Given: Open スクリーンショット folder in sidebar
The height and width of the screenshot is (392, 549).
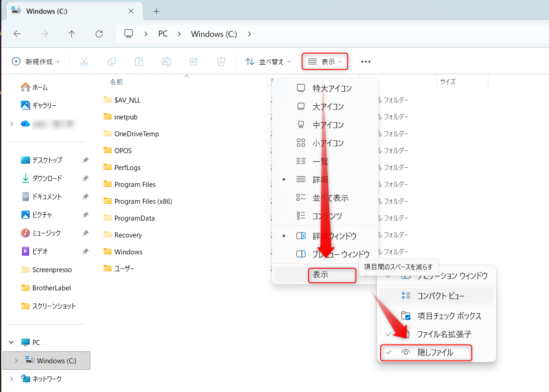Looking at the screenshot, I should [48, 306].
